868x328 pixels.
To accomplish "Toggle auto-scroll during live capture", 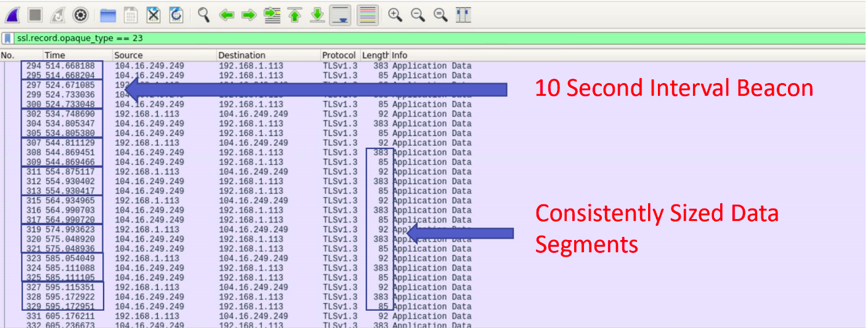I will 339,15.
